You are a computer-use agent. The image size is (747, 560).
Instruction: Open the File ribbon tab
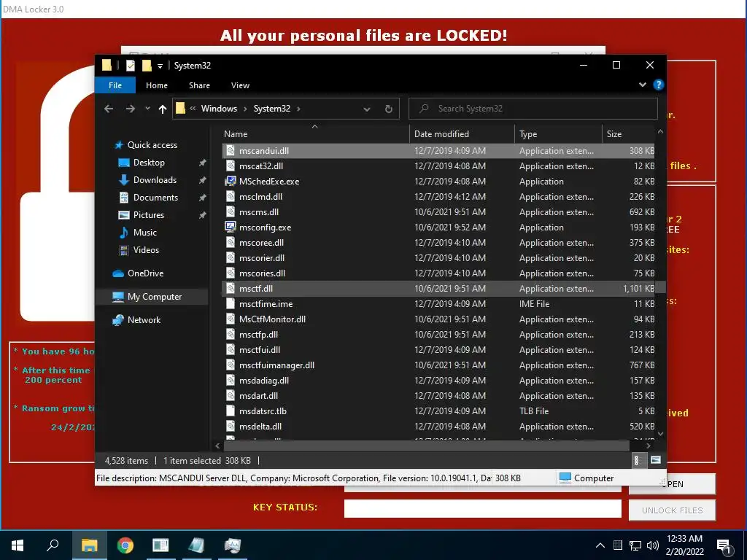115,85
